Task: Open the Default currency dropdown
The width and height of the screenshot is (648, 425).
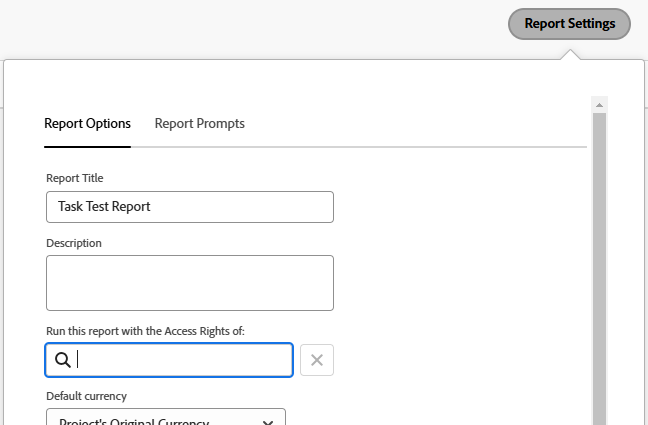Action: pos(166,418)
